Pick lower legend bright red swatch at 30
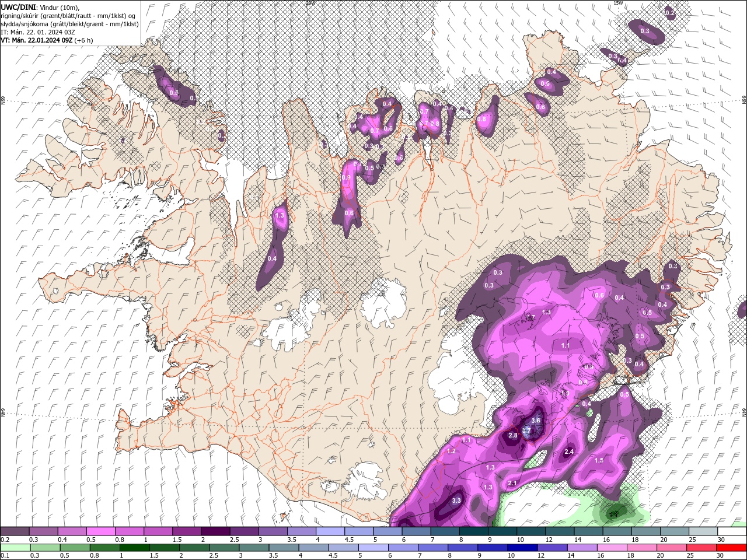This screenshot has height=560, width=747. 732,548
